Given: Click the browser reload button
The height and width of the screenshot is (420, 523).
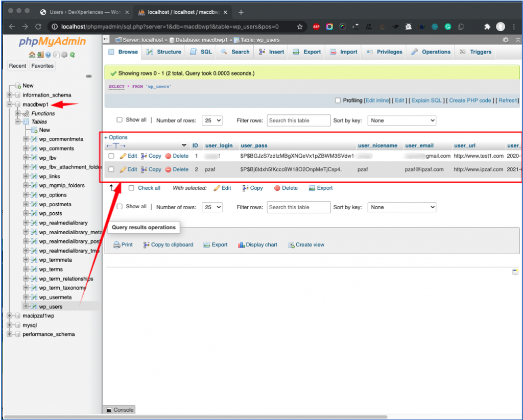Looking at the screenshot, I should pos(38,27).
